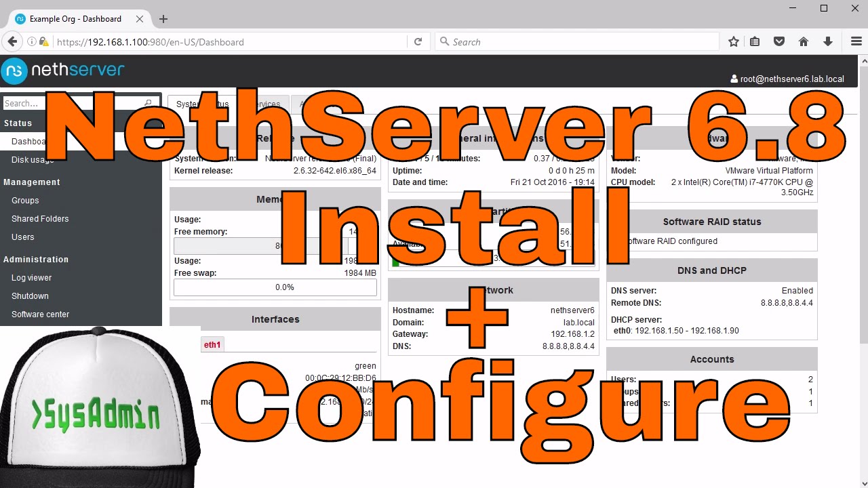Click the Management section header

point(32,182)
